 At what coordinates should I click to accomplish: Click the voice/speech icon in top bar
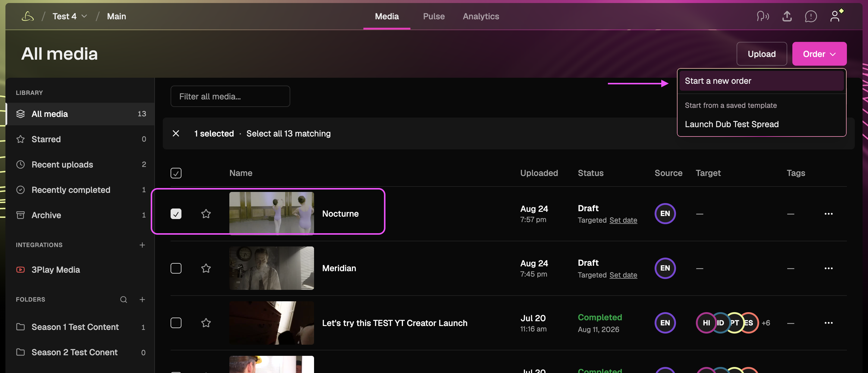(763, 16)
